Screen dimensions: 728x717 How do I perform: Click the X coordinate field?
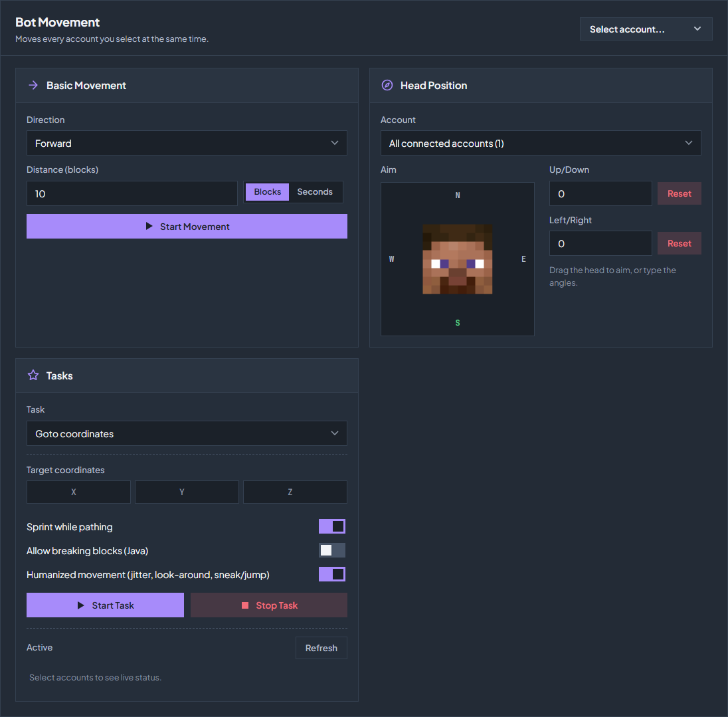coord(78,492)
